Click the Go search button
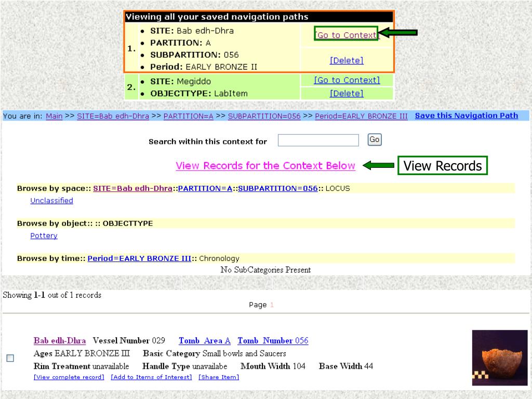The width and height of the screenshot is (532, 399). tap(375, 139)
